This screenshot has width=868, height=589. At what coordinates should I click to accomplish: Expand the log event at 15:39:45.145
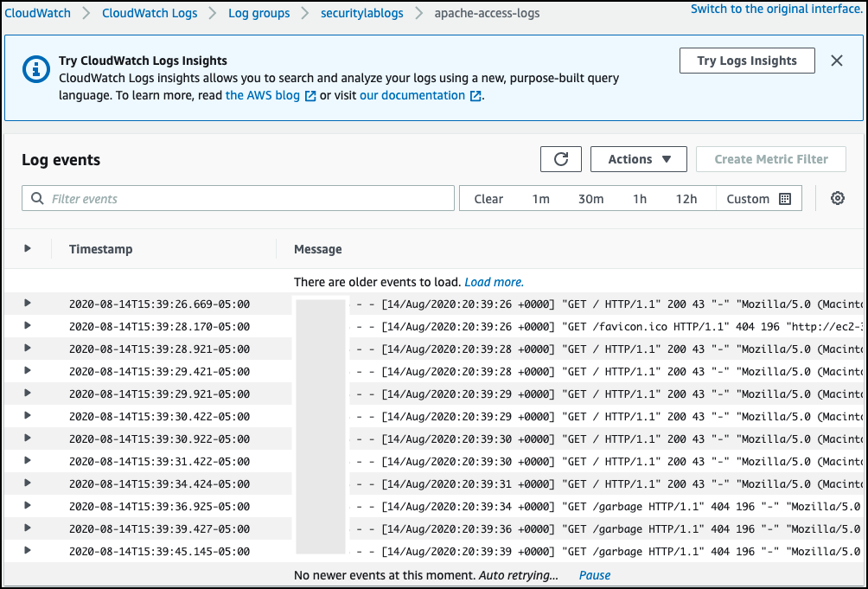(27, 550)
